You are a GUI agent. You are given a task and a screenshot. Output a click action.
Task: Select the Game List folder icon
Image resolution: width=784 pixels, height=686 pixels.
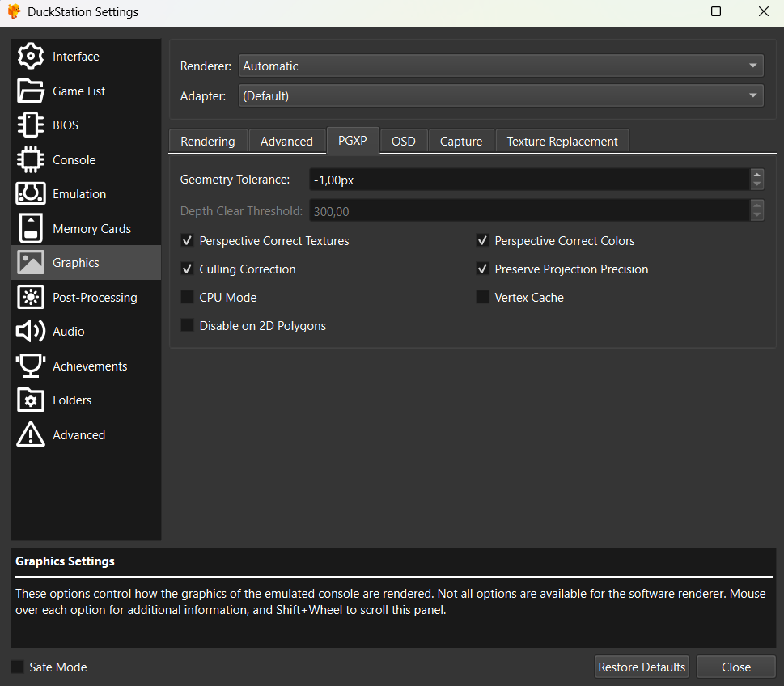click(31, 91)
